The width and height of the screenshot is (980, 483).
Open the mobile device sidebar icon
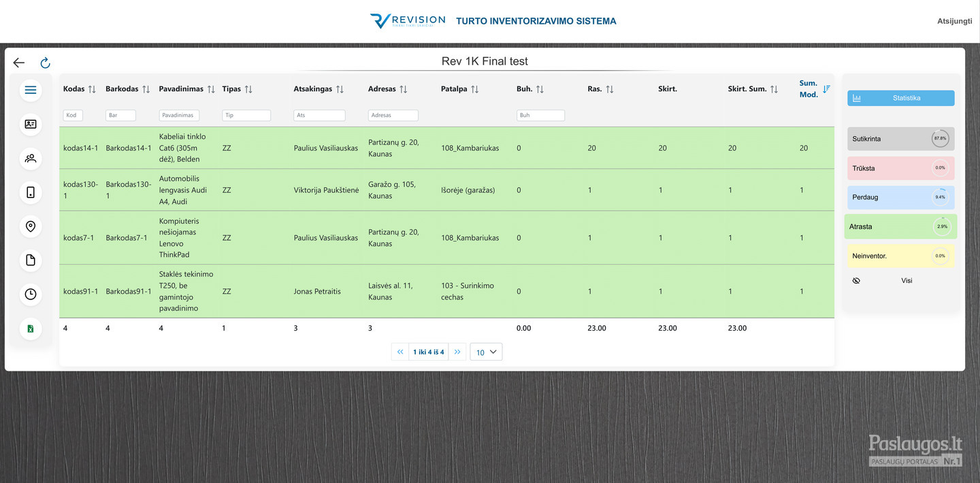tap(31, 193)
